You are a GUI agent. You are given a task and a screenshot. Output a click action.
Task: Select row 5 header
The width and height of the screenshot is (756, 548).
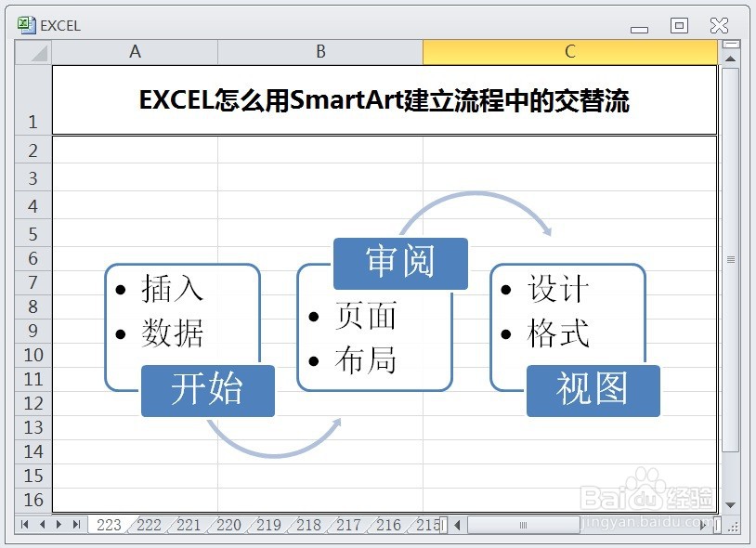tap(33, 233)
